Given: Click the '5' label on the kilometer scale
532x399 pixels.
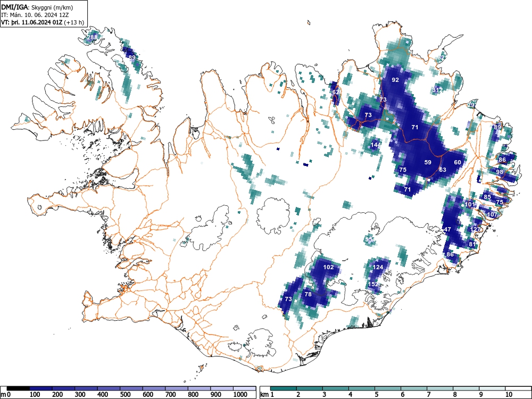Looking at the screenshot, I should [377, 394].
